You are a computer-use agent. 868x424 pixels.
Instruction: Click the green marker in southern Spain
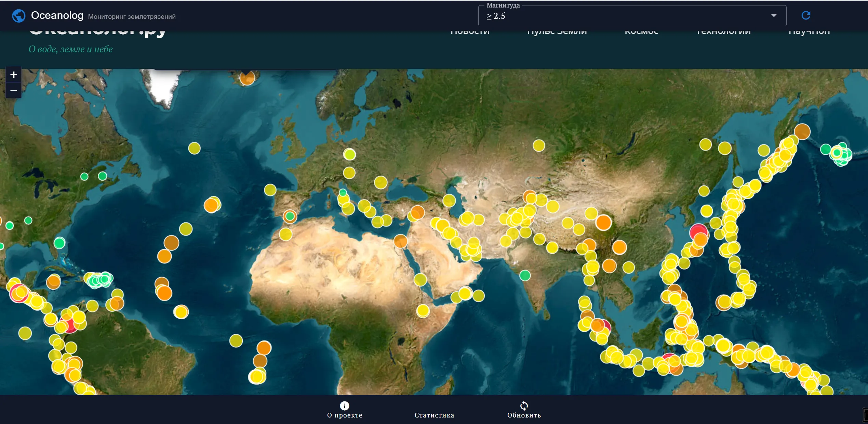tap(290, 216)
